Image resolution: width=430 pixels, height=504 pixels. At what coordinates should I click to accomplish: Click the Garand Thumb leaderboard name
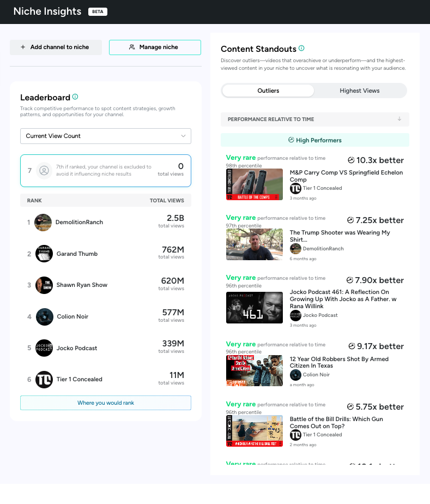click(77, 254)
